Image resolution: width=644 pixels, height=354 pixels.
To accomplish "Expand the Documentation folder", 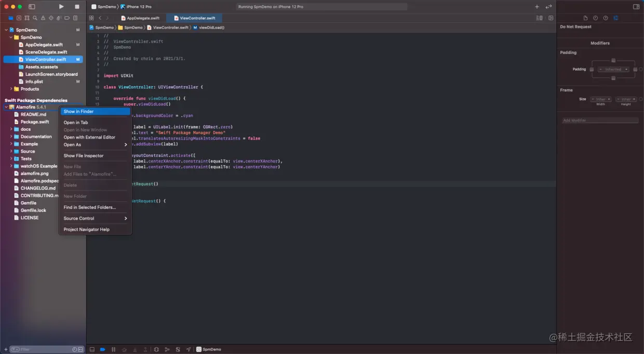I will (x=11, y=137).
